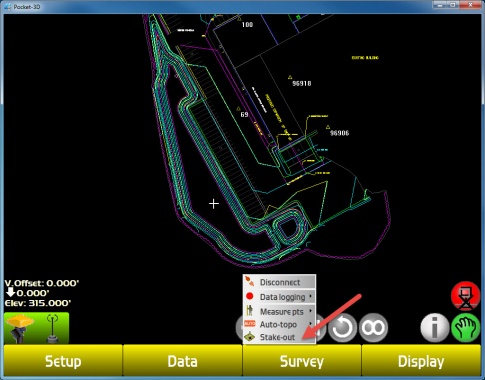485x380 pixels.
Task: Click the infinity symbol round button
Action: click(373, 328)
